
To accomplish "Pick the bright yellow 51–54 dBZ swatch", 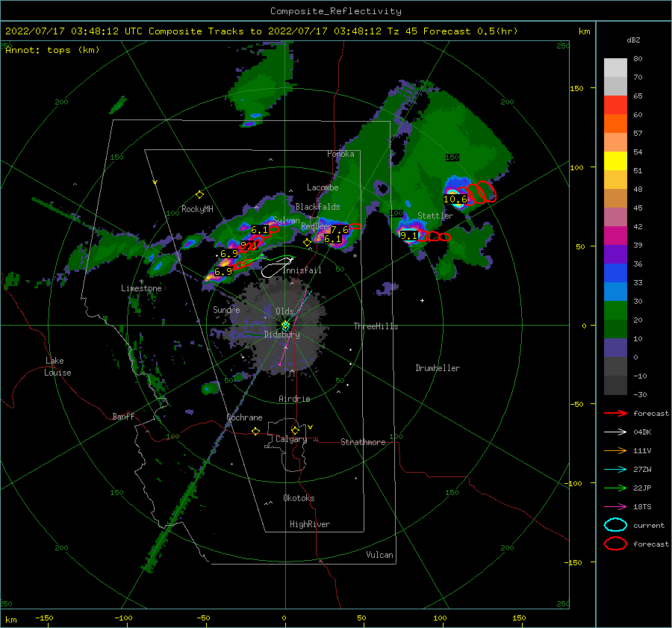I will 615,161.
